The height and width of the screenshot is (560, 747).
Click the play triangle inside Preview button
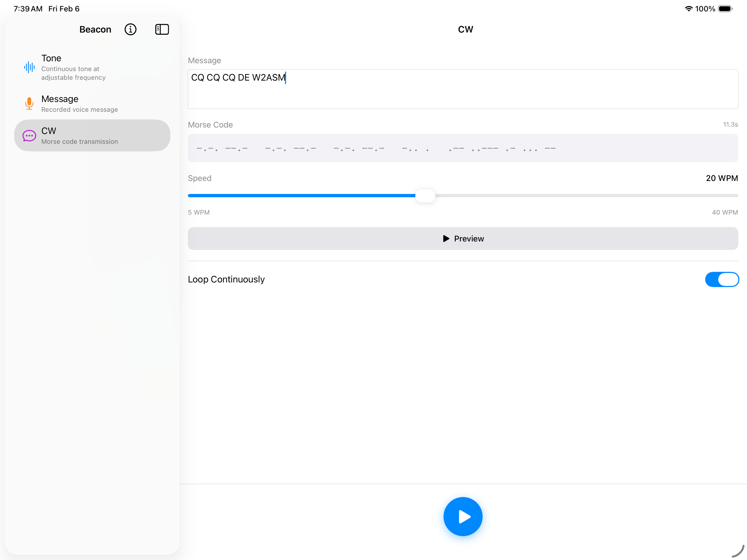(446, 238)
